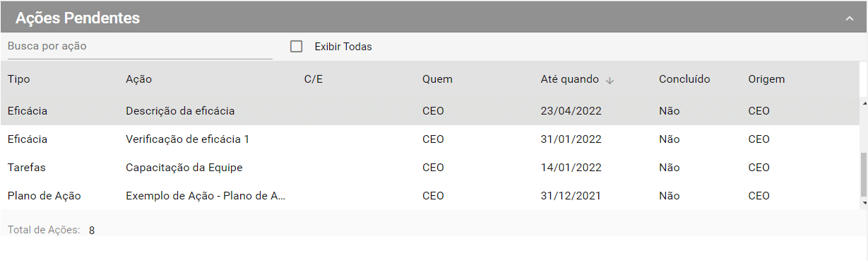The width and height of the screenshot is (868, 261).
Task: Select the Exemplo de Ação - Plano row
Action: (429, 196)
